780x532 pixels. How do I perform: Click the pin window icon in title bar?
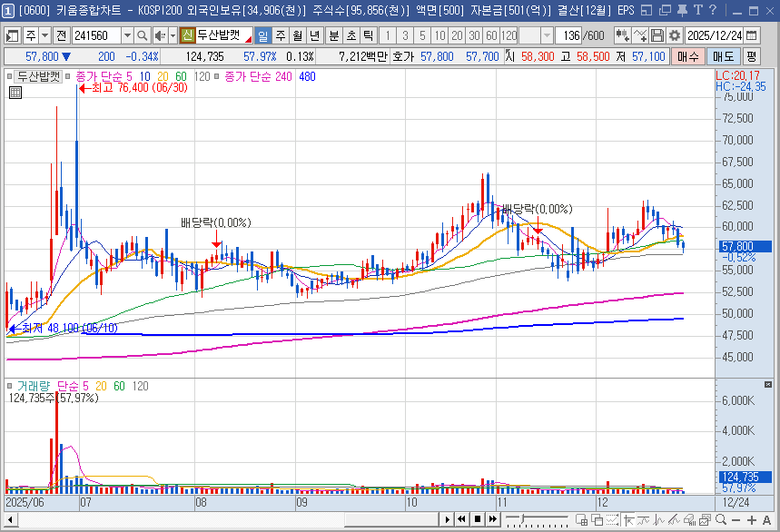(x=683, y=11)
